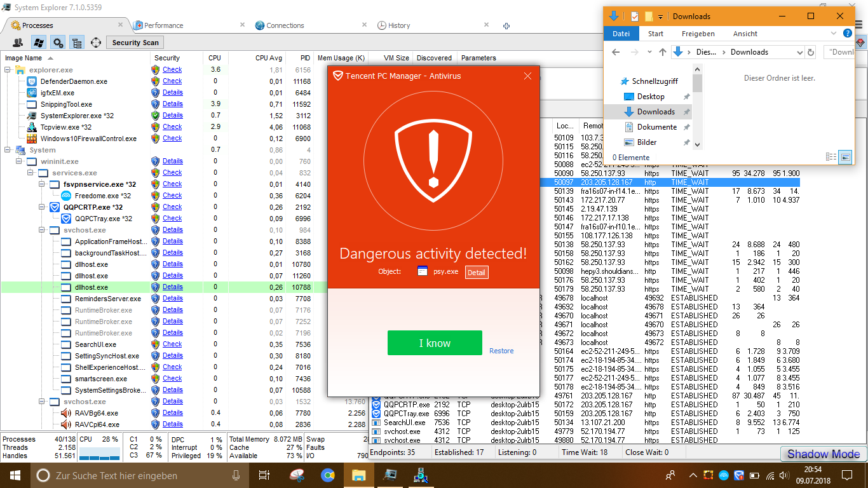Viewport: 868px width, 488px height.
Task: Open the Freigeben ribbon tab
Action: [698, 34]
